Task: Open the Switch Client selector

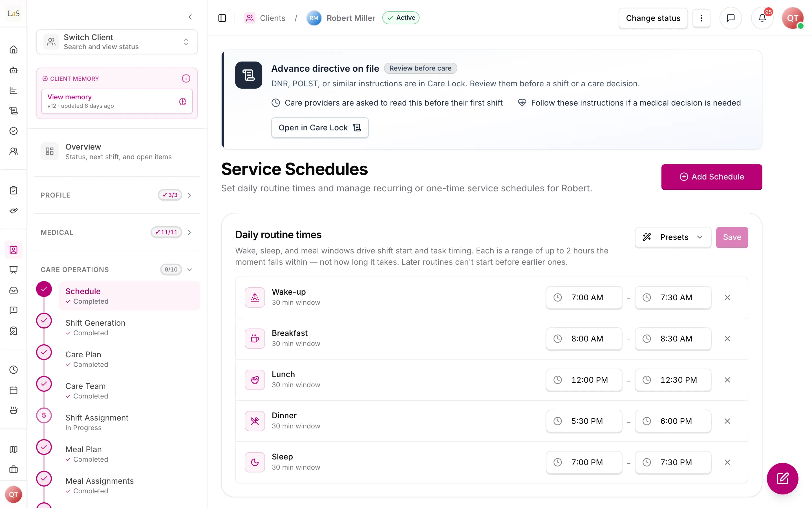Action: coord(117,42)
